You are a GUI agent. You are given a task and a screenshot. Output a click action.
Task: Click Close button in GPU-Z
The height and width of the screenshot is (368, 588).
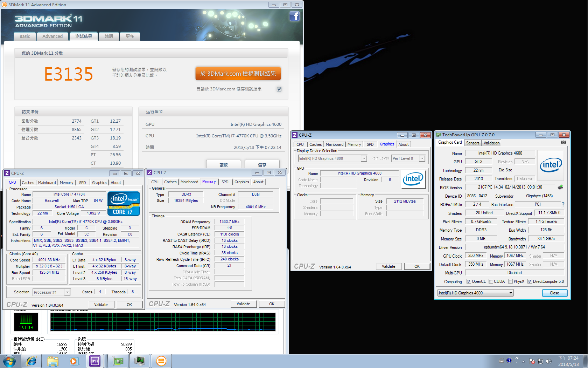coord(554,293)
